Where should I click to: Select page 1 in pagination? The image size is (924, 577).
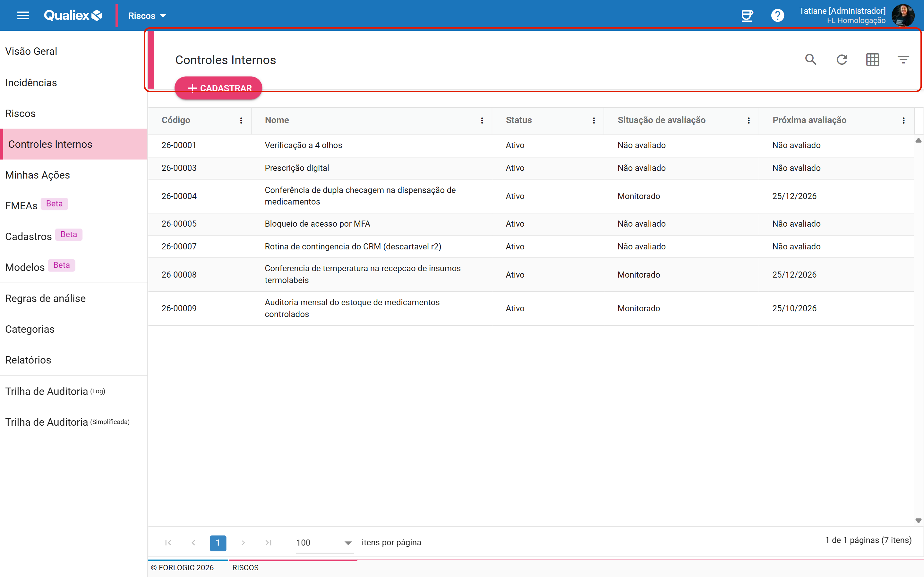pos(218,543)
